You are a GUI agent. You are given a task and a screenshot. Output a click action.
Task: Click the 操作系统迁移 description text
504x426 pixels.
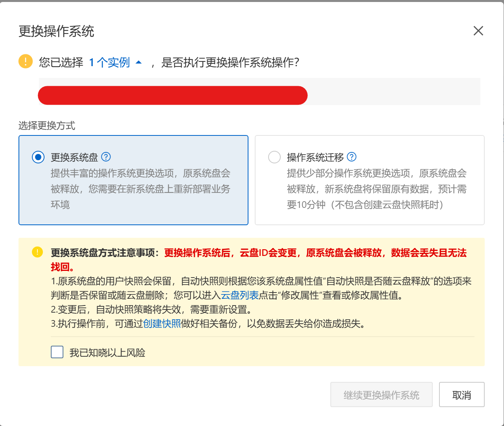click(x=377, y=189)
